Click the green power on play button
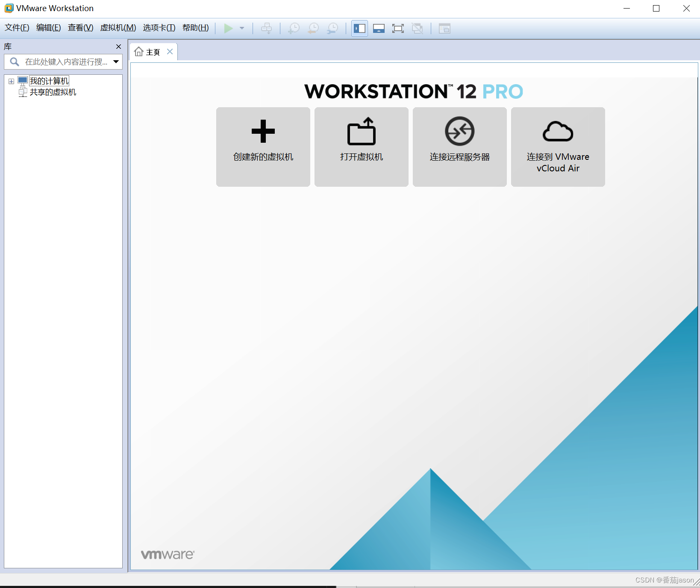The image size is (700, 588). click(228, 28)
